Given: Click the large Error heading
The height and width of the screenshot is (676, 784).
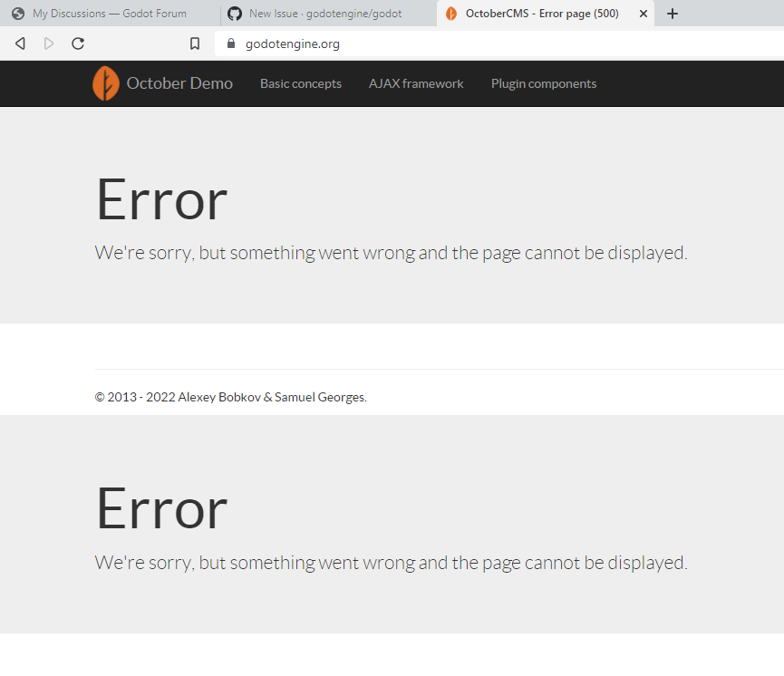Looking at the screenshot, I should point(160,199).
